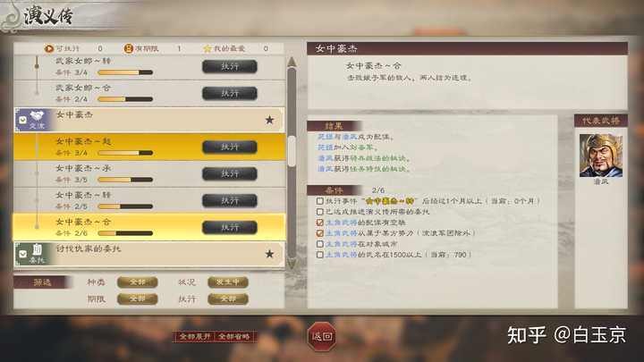Favorite 女中豪杰 with its star icon
The image size is (644, 362).
[x=269, y=120]
